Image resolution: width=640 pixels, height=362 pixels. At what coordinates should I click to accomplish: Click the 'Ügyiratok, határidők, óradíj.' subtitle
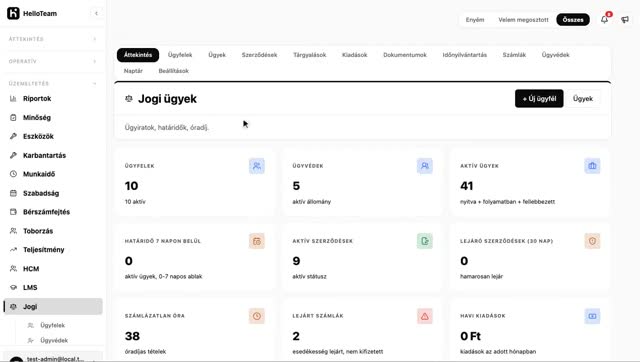(167, 127)
